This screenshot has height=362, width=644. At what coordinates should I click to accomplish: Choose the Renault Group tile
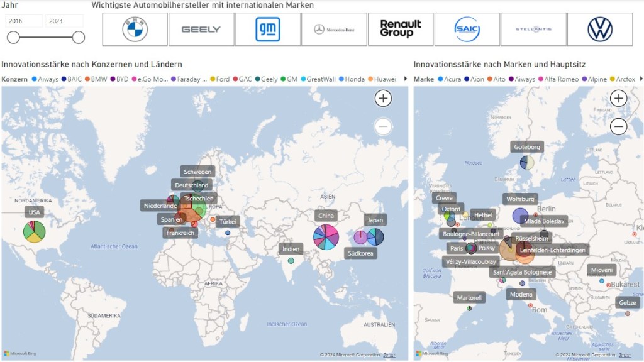pyautogui.click(x=401, y=30)
